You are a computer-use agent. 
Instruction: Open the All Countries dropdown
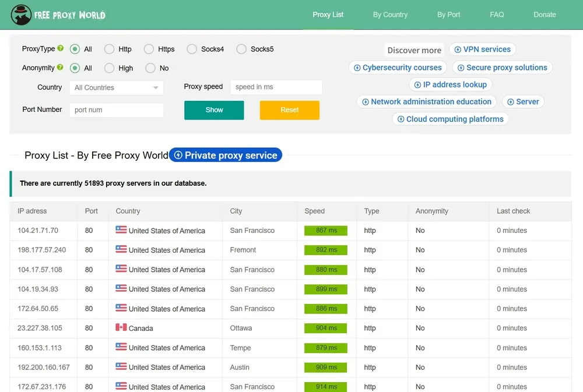click(x=117, y=88)
